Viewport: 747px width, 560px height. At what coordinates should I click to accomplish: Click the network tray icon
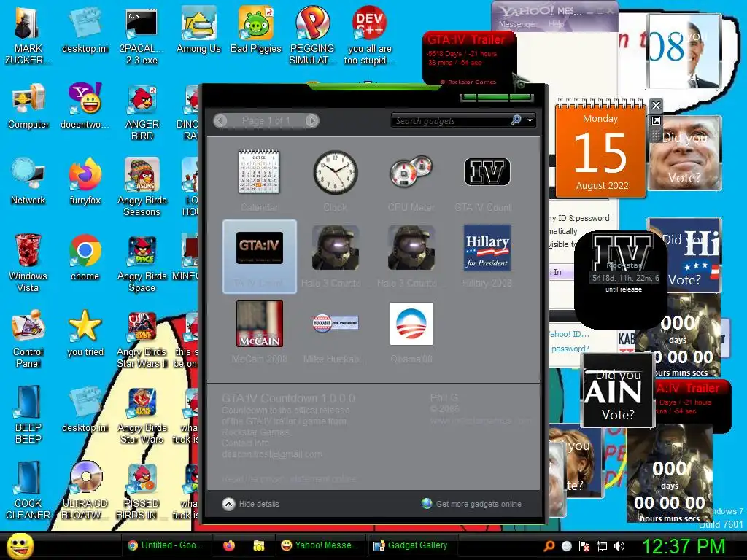point(602,546)
